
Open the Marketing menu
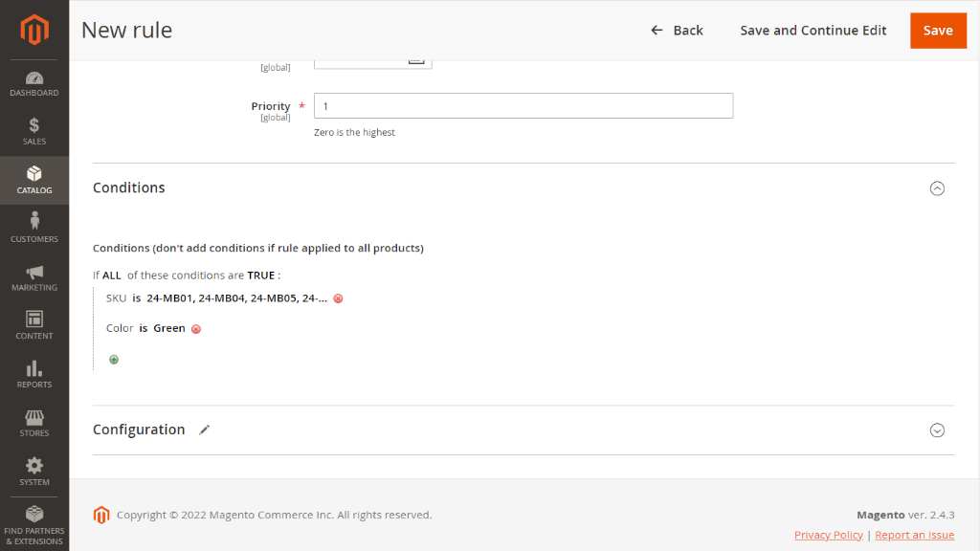coord(34,277)
